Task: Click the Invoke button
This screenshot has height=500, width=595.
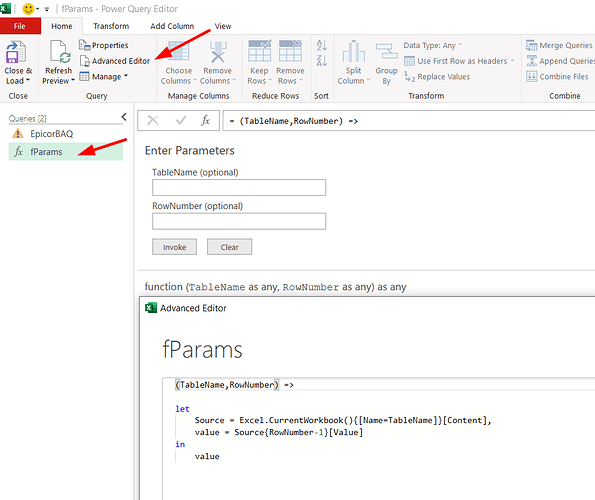Action: (x=175, y=247)
